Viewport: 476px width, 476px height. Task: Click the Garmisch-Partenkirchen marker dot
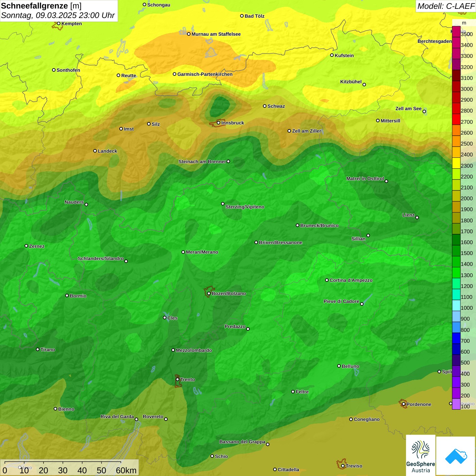(x=174, y=74)
